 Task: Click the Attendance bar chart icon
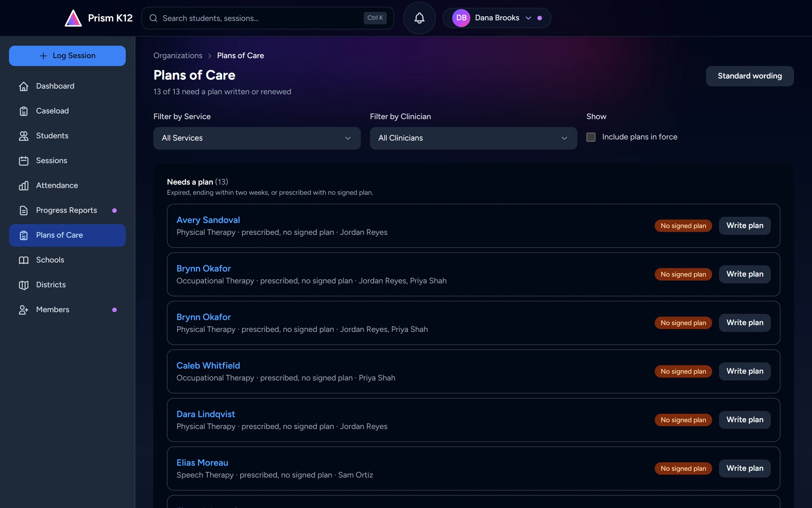pos(23,185)
